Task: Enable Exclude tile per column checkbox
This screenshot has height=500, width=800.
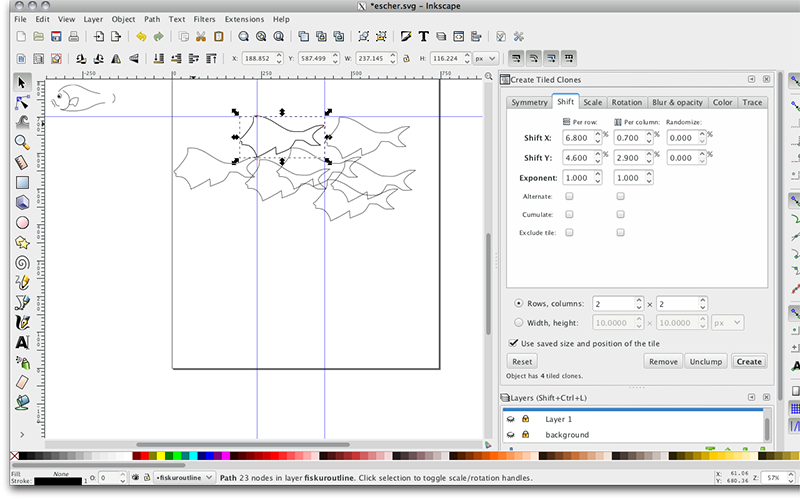Action: [620, 233]
